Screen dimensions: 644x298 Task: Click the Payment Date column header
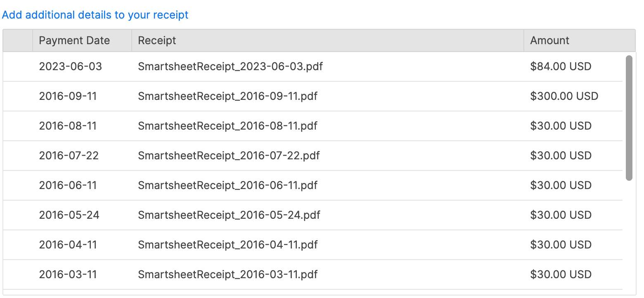click(82, 40)
